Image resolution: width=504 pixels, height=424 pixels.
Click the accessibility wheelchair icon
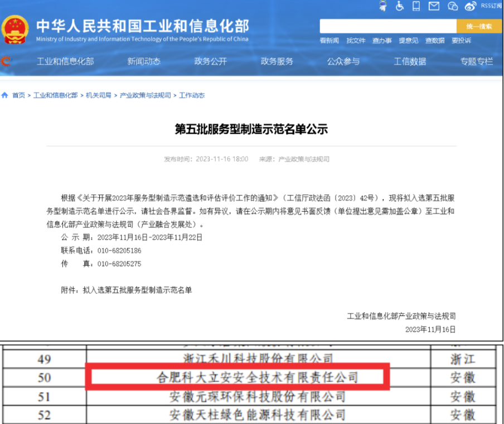point(399,6)
